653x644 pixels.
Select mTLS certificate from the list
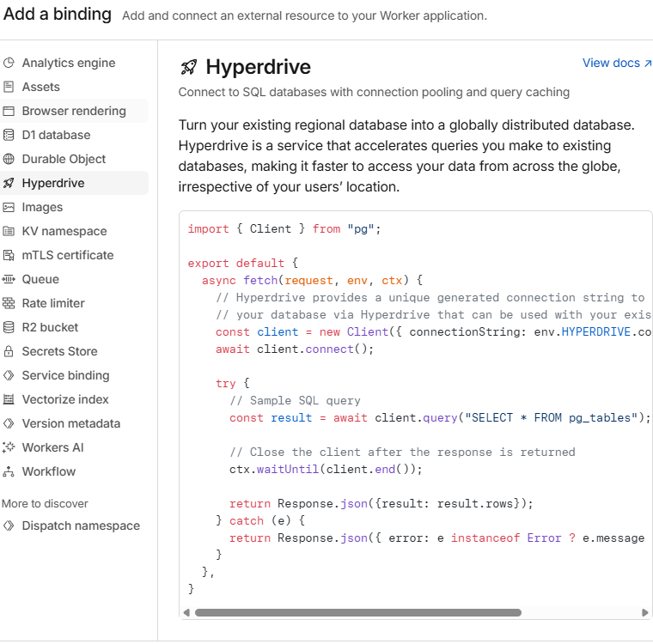click(x=68, y=255)
